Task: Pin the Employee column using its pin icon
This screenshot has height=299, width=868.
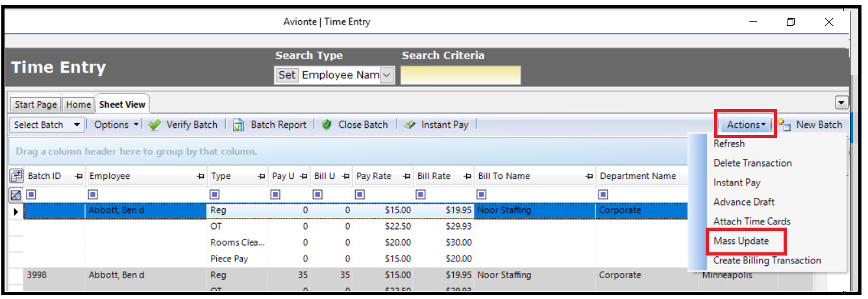Action: coord(199,176)
